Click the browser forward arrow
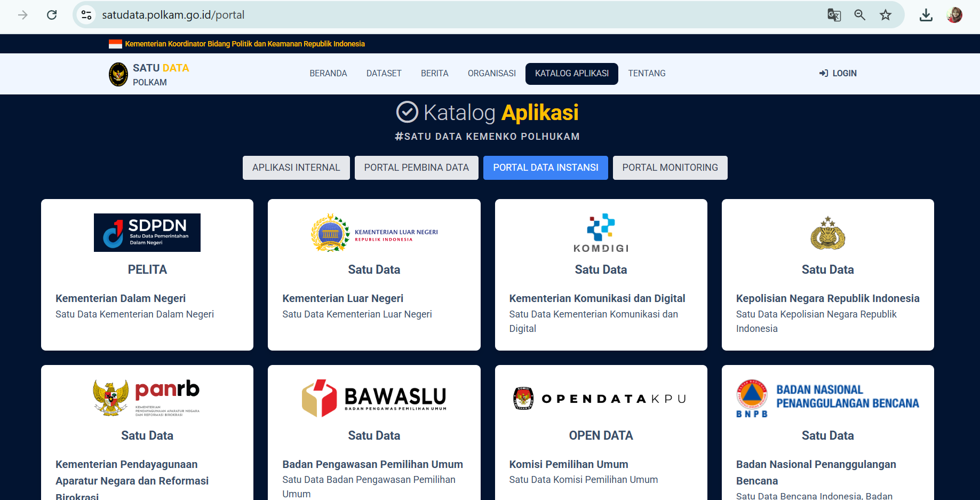980x500 pixels. [22, 15]
